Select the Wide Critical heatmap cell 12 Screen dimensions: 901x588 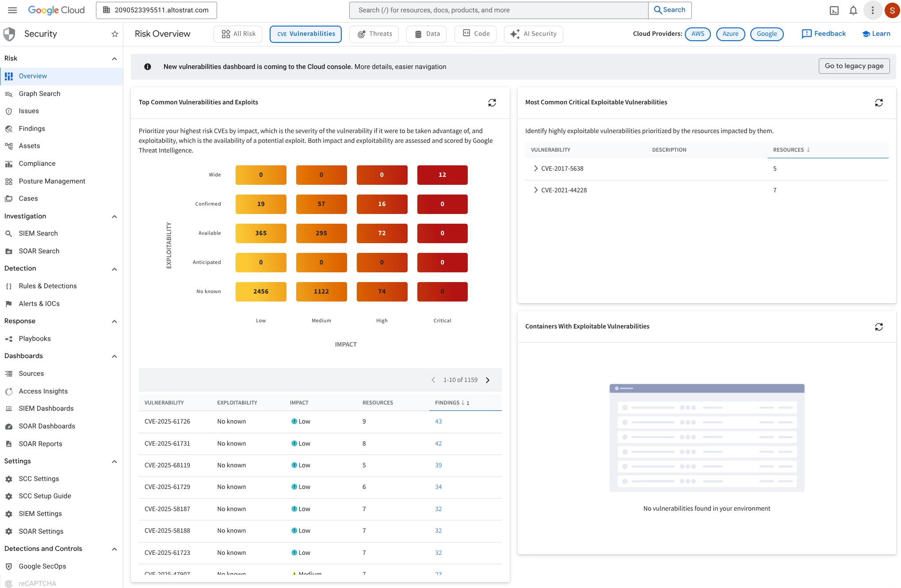(x=442, y=175)
